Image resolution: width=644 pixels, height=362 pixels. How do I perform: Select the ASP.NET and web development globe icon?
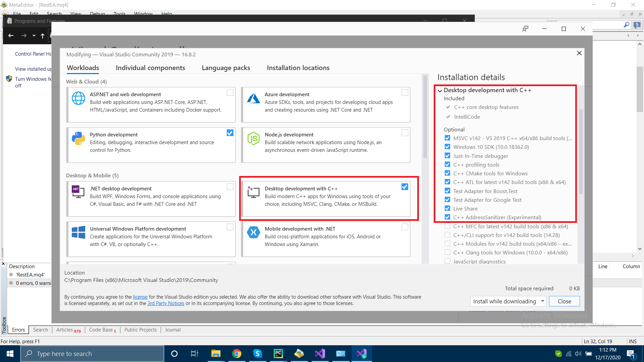[78, 98]
